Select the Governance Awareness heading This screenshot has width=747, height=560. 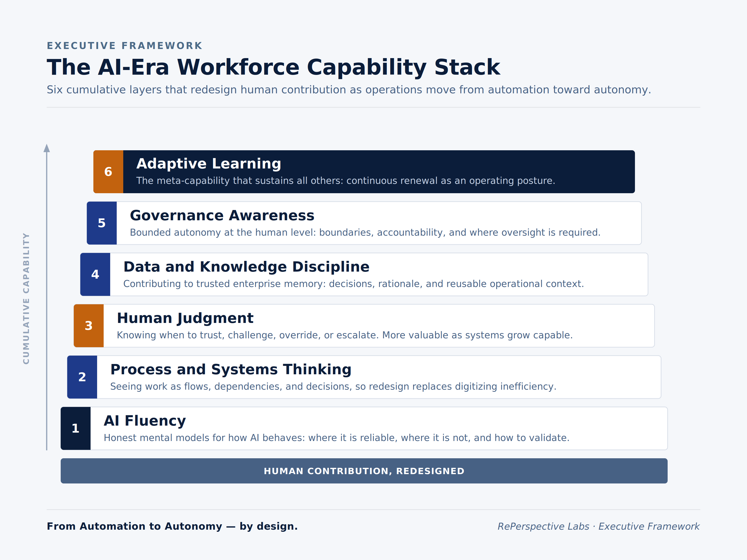(x=222, y=216)
